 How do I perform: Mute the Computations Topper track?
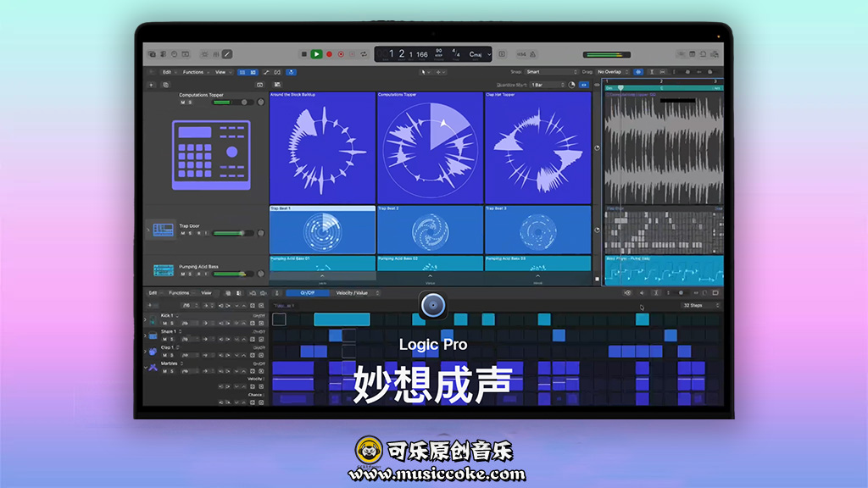pos(182,102)
